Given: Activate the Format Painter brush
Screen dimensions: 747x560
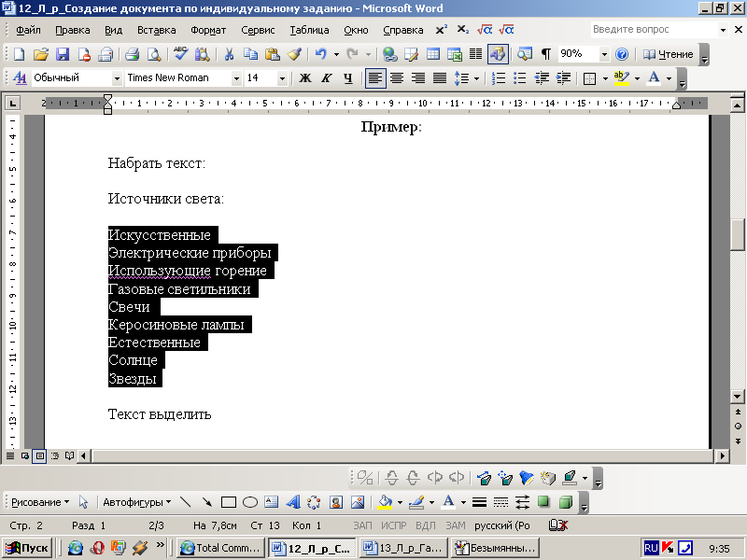Looking at the screenshot, I should click(x=294, y=54).
